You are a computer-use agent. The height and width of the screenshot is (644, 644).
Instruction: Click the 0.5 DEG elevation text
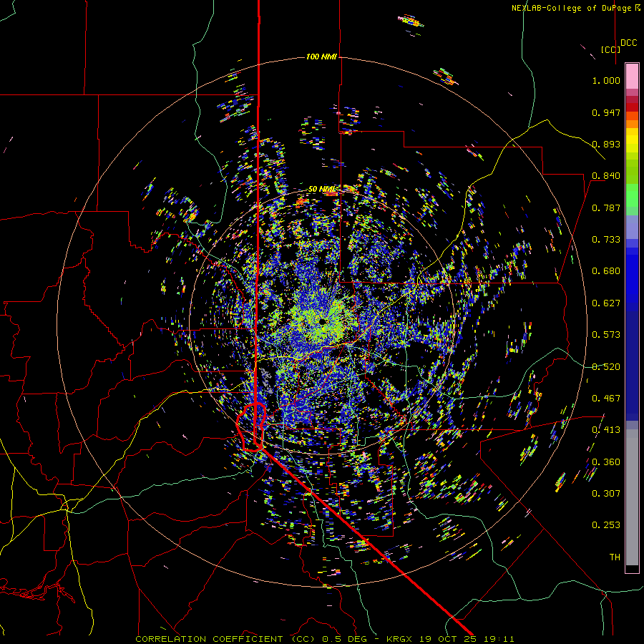point(343,639)
